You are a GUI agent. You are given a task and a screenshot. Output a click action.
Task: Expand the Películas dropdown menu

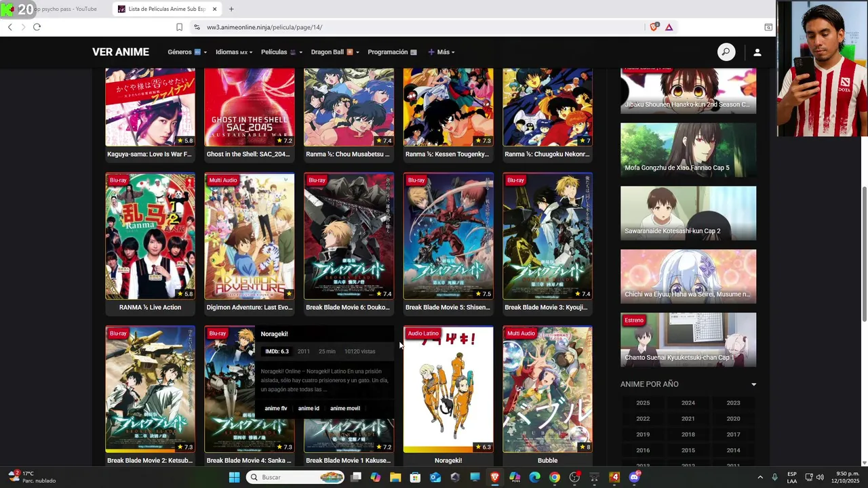pos(281,52)
